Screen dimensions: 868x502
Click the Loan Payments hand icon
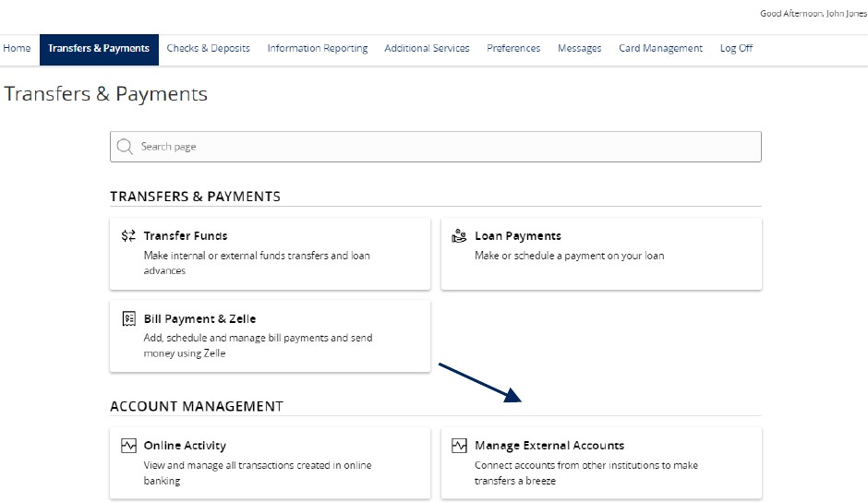(x=459, y=236)
